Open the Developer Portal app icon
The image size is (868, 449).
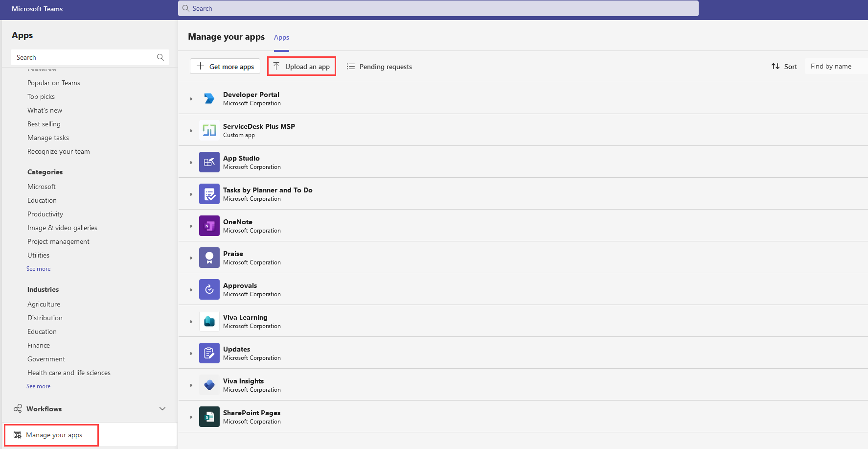tap(209, 98)
